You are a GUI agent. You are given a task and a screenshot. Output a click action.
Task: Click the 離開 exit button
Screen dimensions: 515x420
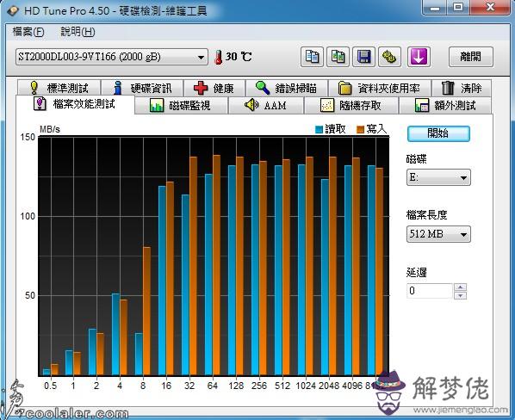[x=471, y=57]
